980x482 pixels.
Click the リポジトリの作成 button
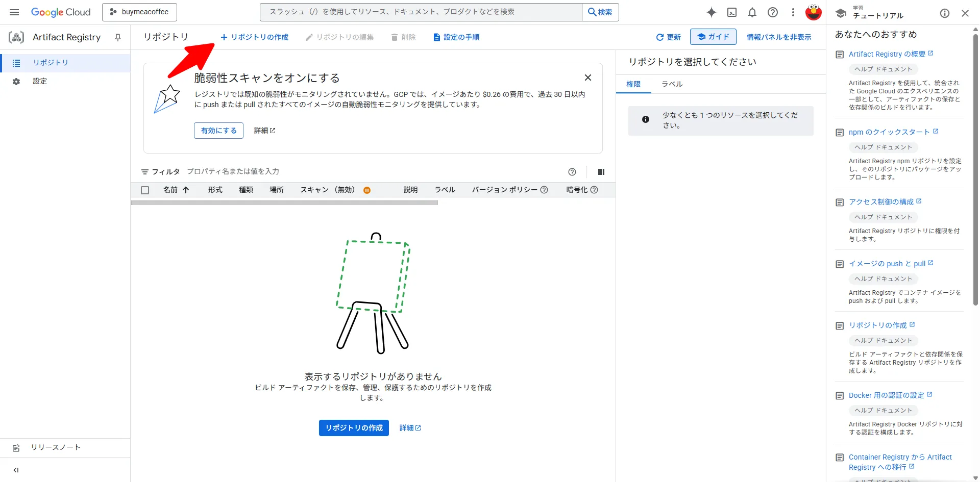click(353, 428)
